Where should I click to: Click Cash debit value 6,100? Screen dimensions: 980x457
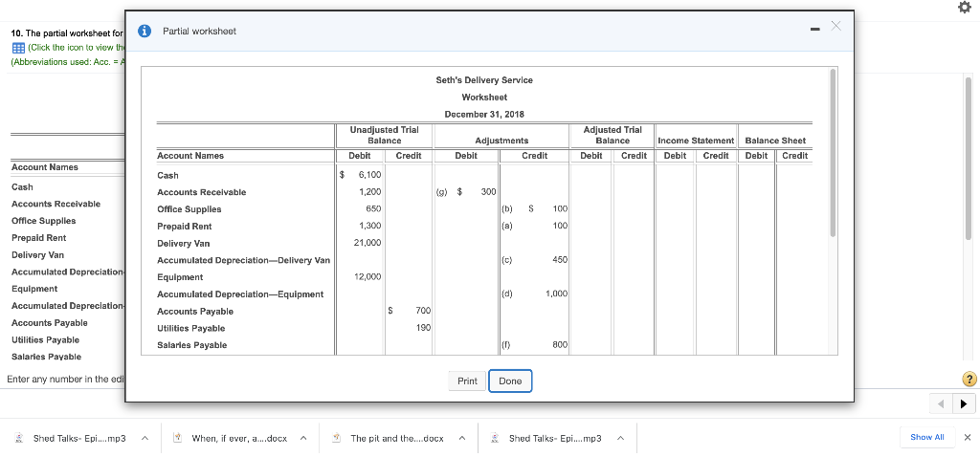(x=369, y=175)
